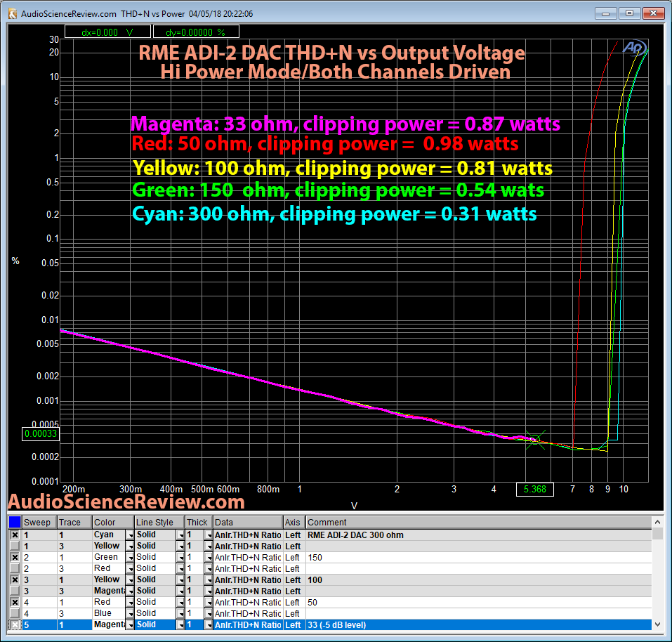Click the Comment column header
Viewport: 672px width, 642px height.
[478, 522]
